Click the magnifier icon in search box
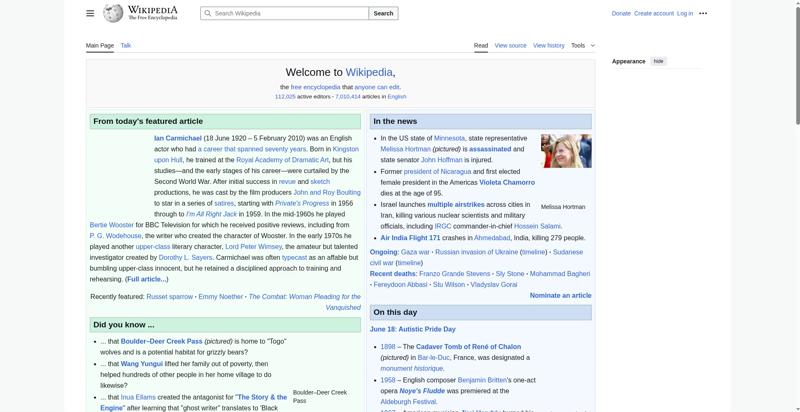Viewport: 800px width, 412px height. 207,13
